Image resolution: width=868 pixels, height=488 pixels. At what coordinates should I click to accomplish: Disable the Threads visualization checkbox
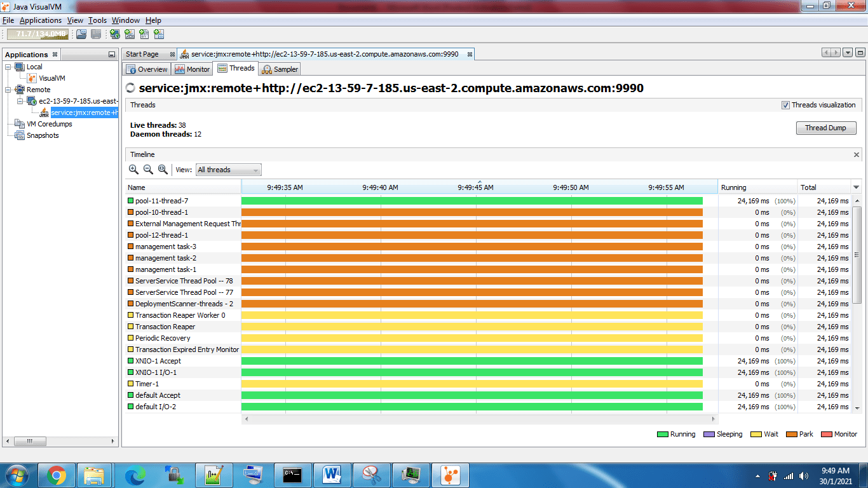coord(786,105)
